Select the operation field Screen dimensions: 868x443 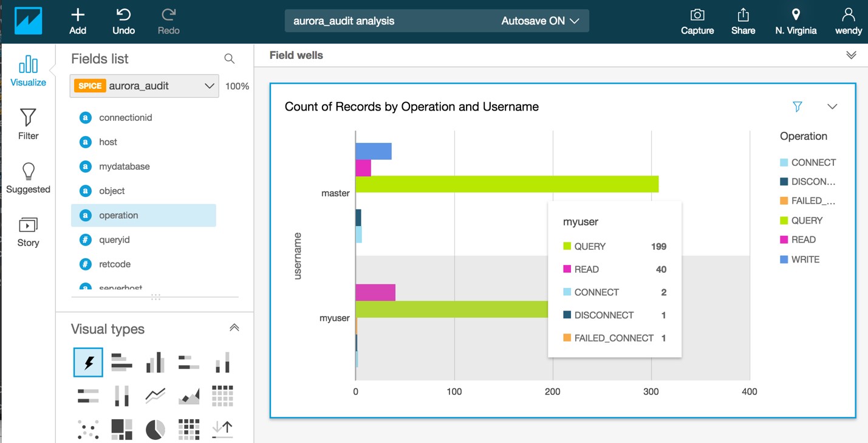143,215
